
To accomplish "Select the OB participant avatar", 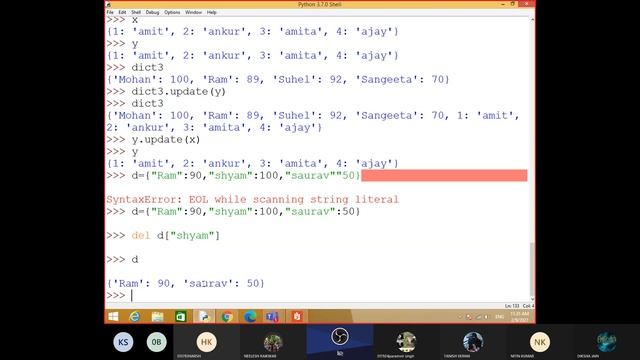I will (x=157, y=342).
